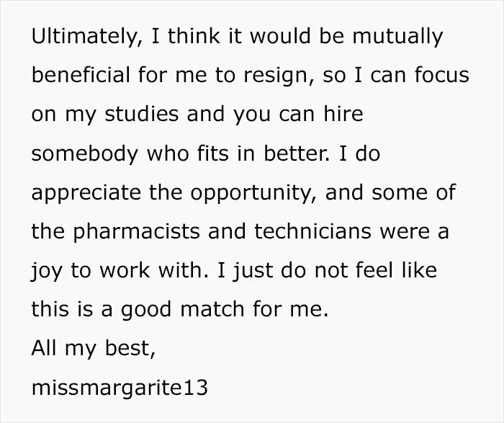
Task: Click the word "beneficial"
Action: [81, 75]
